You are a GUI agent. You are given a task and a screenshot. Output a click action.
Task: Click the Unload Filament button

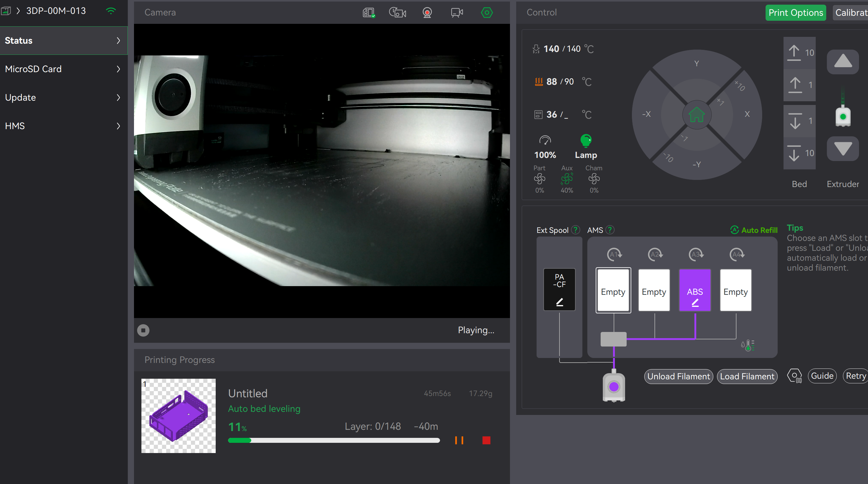tap(678, 377)
